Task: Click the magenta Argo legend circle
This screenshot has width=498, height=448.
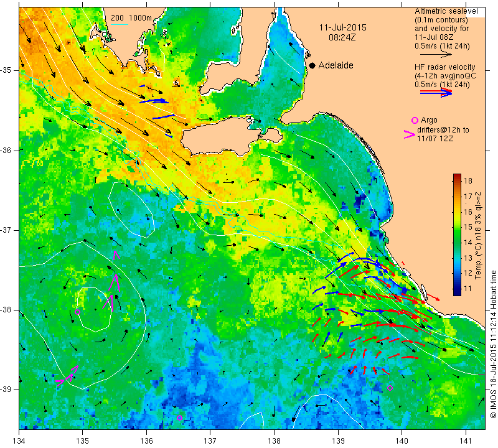Action: click(x=415, y=120)
